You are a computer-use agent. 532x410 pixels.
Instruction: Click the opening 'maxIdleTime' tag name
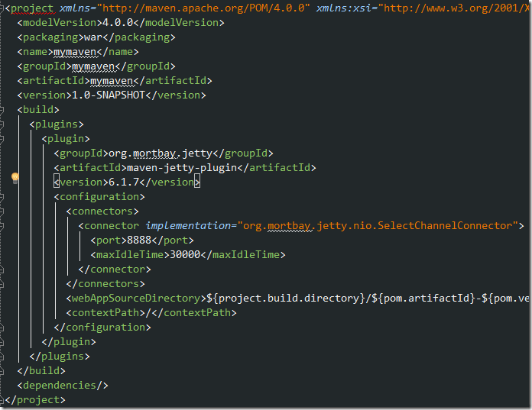click(130, 255)
